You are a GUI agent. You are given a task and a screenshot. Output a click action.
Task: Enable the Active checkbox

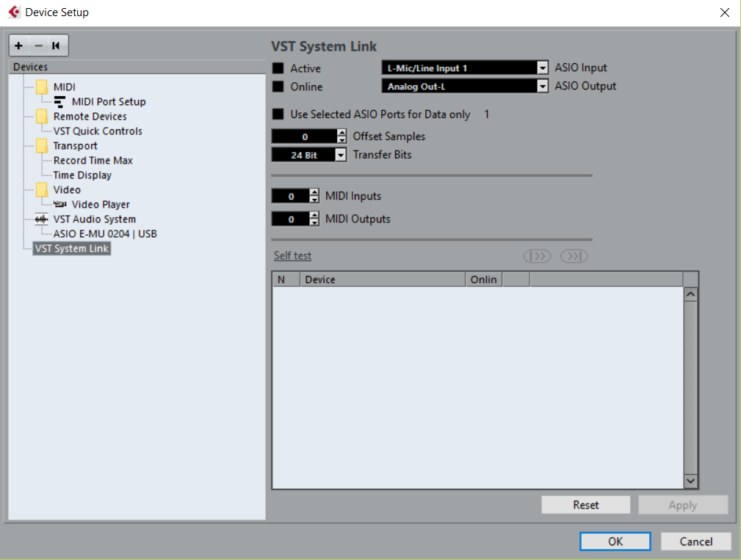(x=278, y=68)
